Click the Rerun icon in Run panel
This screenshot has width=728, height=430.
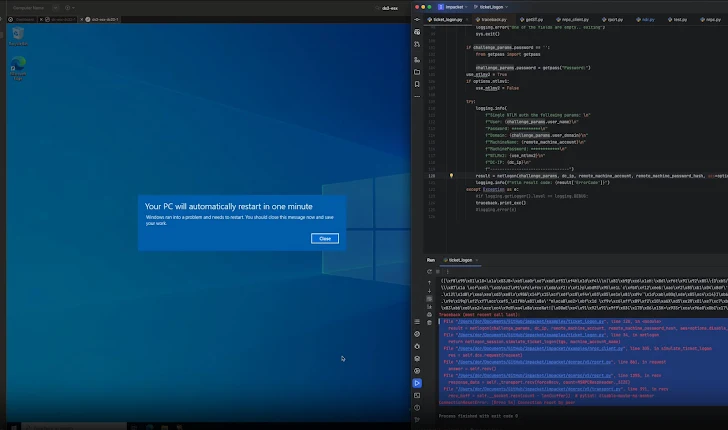[430, 271]
